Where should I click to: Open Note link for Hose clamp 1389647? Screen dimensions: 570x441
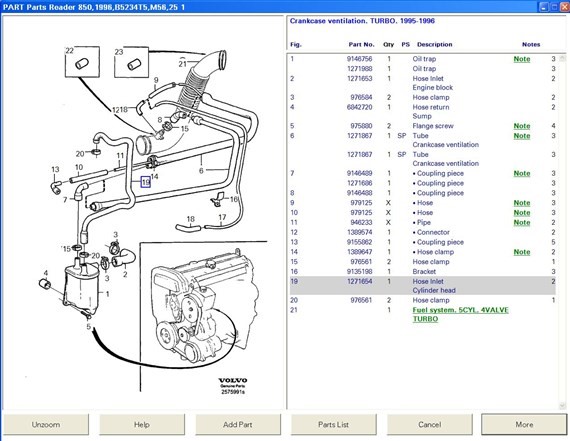pos(522,252)
